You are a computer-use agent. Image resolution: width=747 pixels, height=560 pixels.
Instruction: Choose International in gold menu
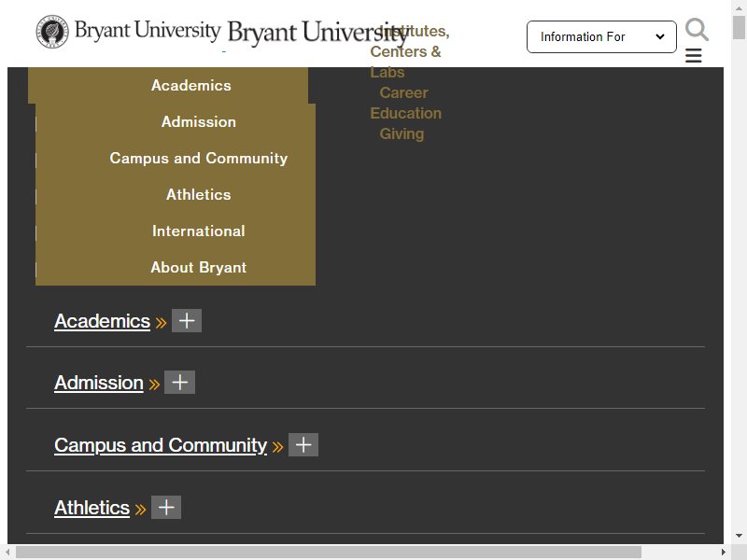pos(199,231)
